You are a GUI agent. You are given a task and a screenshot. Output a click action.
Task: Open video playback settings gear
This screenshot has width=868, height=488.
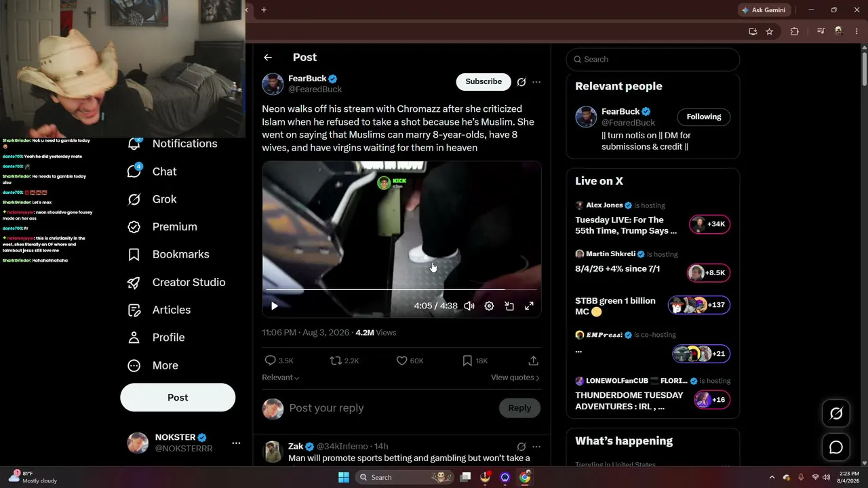tap(489, 306)
